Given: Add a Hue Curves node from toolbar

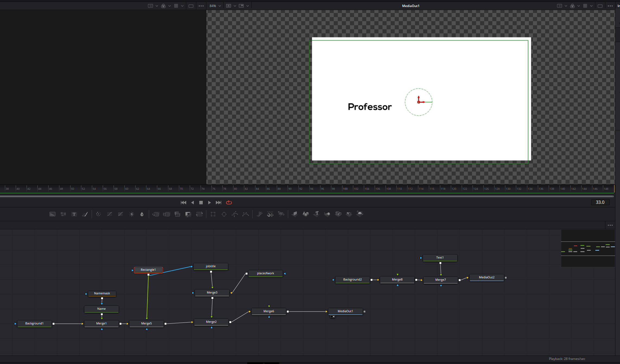Looking at the screenshot, I should pyautogui.click(x=120, y=214).
